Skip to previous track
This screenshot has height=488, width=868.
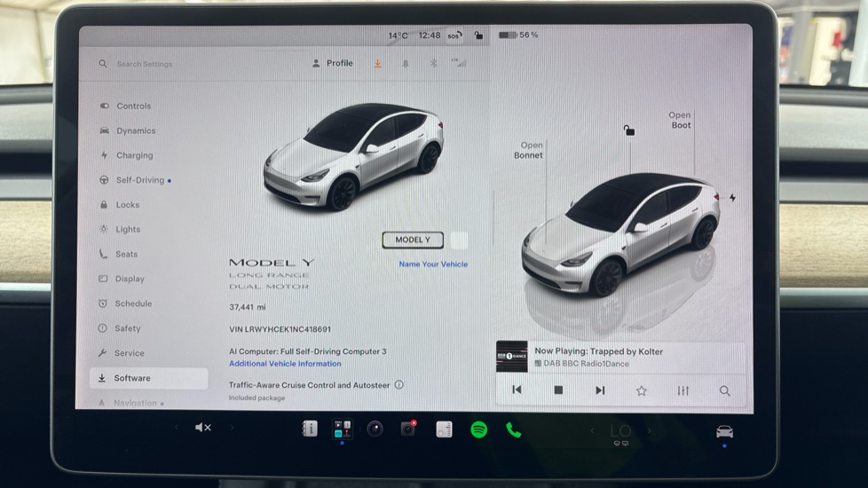[x=517, y=390]
